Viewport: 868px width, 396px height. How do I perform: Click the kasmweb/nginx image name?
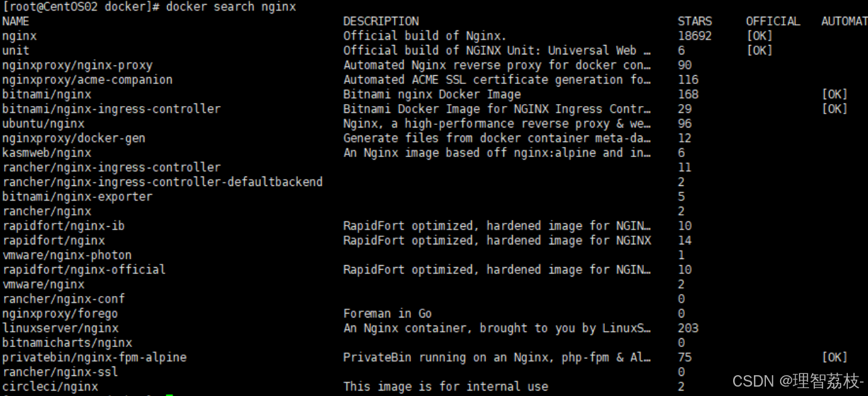click(x=47, y=153)
